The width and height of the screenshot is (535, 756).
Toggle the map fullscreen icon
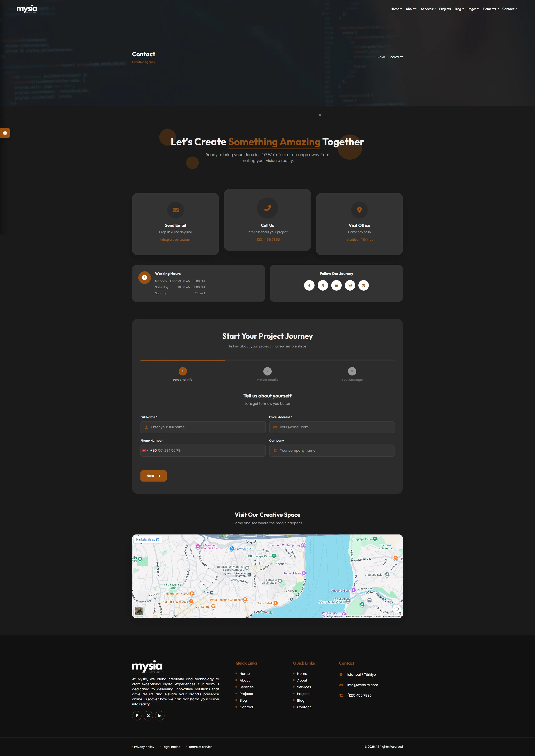pyautogui.click(x=397, y=609)
